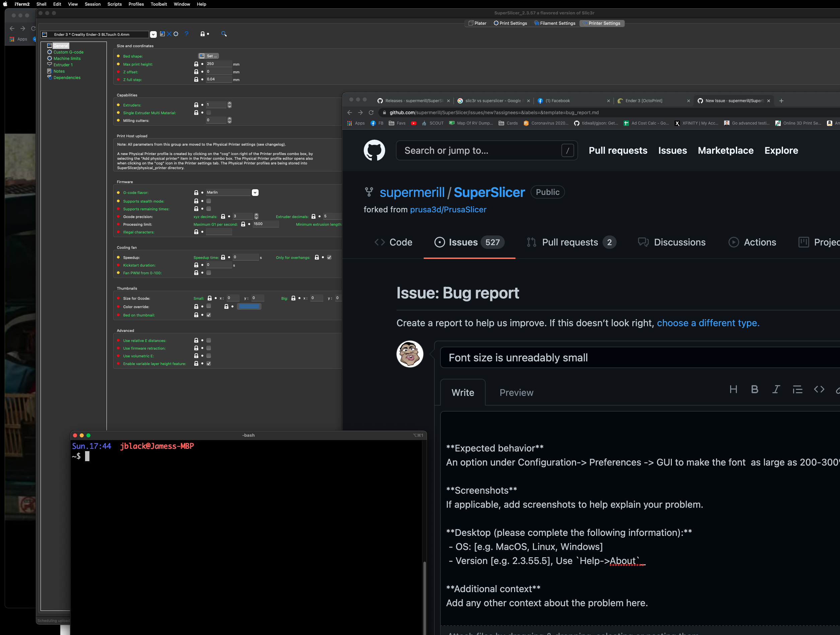Delete preset with the blue X icon
The image size is (840, 635).
(169, 34)
